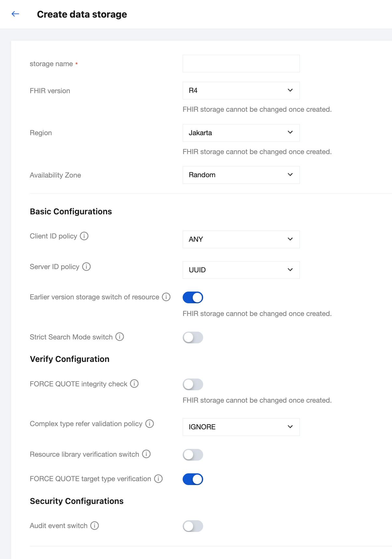This screenshot has height=559, width=392.
Task: Open Complex type validation dropdown showing IGNORE
Action: click(x=241, y=427)
